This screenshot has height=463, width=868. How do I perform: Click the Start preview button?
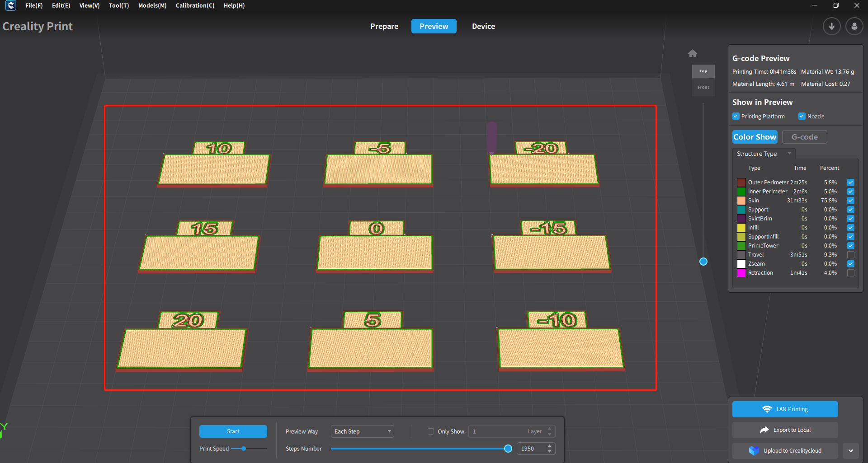[x=233, y=431]
